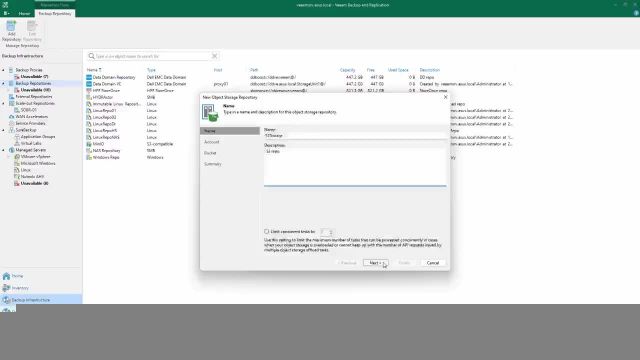Screen dimensions: 640x360
Task: Clear the search box with X icon
Action: (215, 56)
